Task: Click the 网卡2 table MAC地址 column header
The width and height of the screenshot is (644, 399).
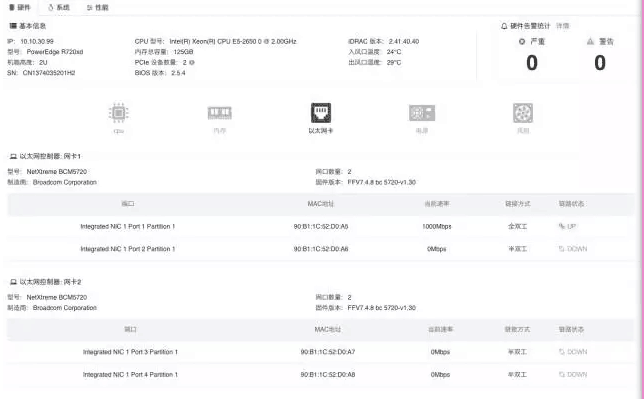Action: point(328,330)
